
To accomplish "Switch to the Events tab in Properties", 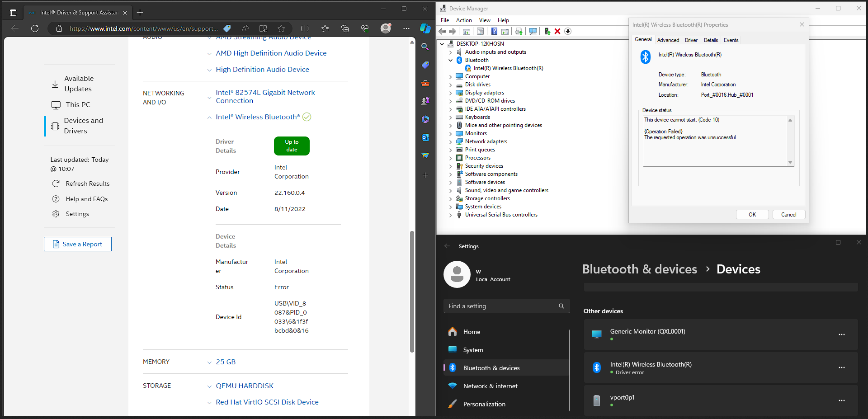I will pyautogui.click(x=731, y=40).
